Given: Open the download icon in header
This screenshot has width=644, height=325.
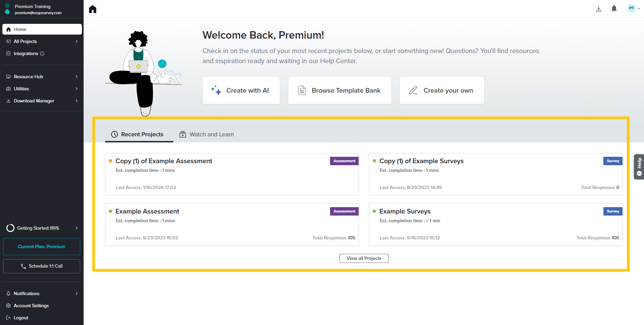Looking at the screenshot, I should [x=598, y=9].
